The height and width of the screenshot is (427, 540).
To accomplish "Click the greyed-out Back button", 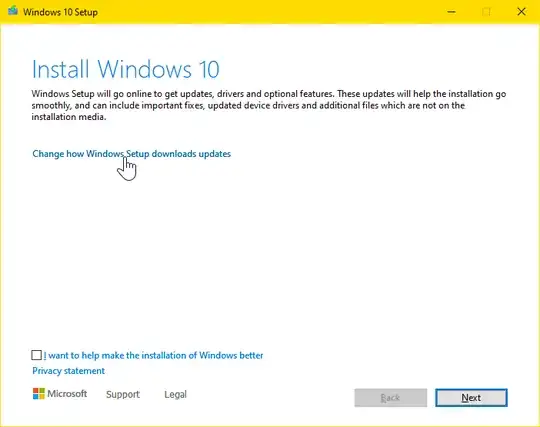I will [x=391, y=398].
